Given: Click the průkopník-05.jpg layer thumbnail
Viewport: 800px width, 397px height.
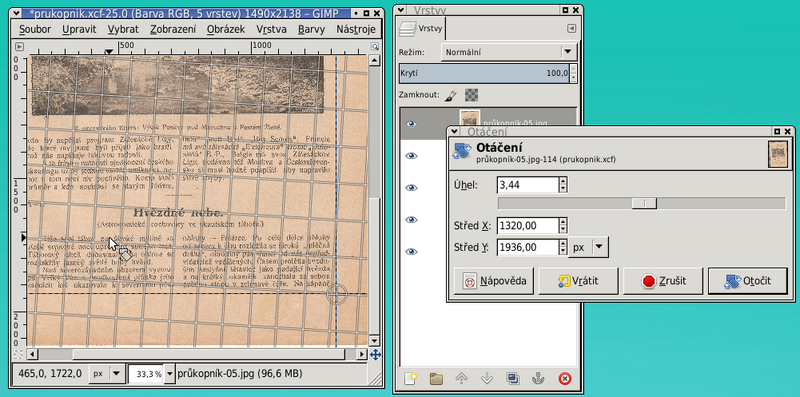Looking at the screenshot, I should (x=469, y=118).
